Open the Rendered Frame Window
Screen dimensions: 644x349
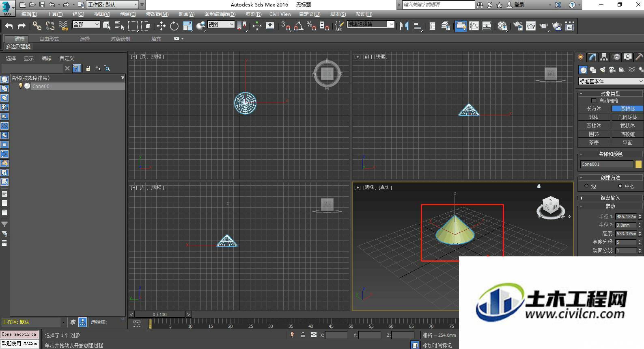click(531, 26)
